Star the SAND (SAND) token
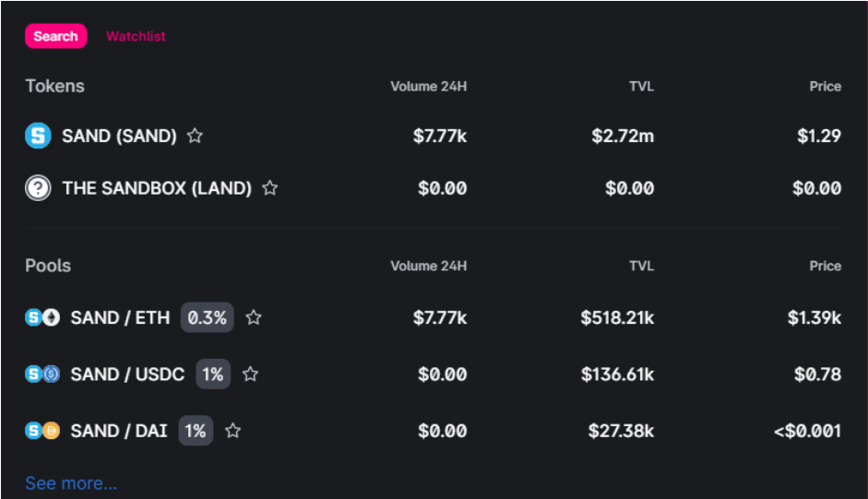Screen dimensions: 868x499 (195, 136)
